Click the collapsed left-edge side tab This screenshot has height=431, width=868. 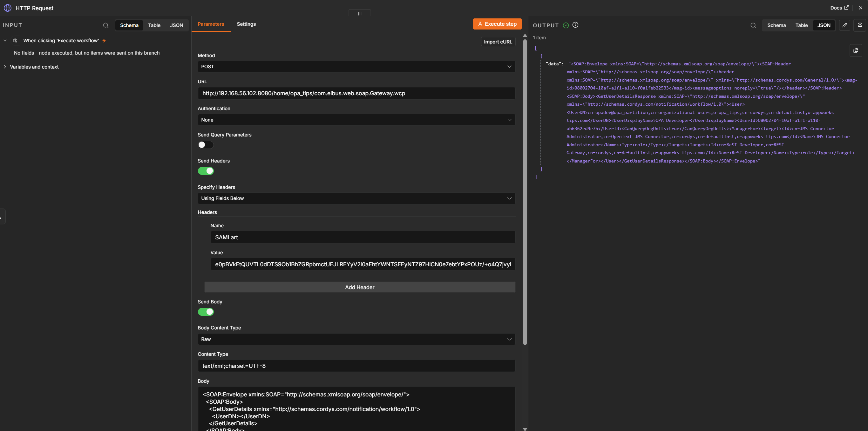tap(2, 216)
